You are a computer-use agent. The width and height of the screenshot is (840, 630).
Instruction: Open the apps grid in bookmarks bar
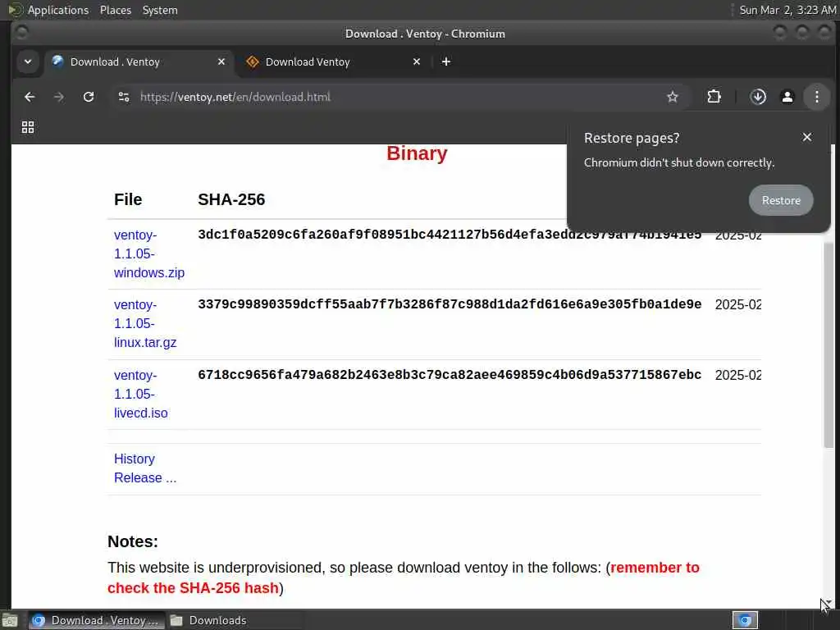pyautogui.click(x=28, y=127)
